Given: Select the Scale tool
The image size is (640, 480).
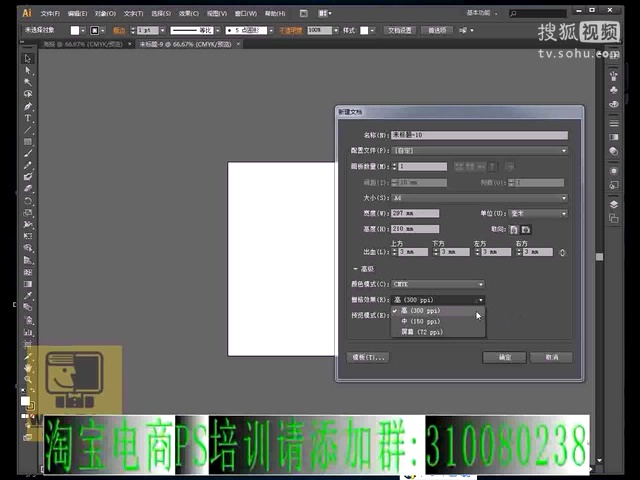Looking at the screenshot, I should [28, 213].
